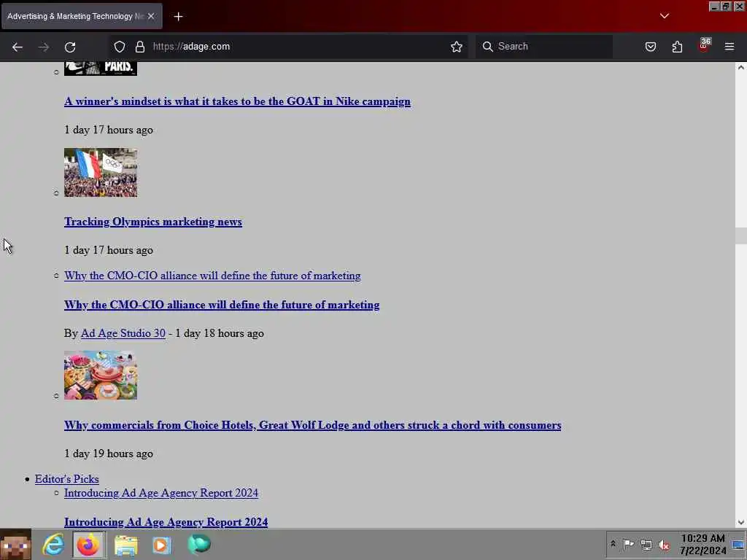Open a new tab with plus button
This screenshot has width=747, height=560.
point(178,17)
